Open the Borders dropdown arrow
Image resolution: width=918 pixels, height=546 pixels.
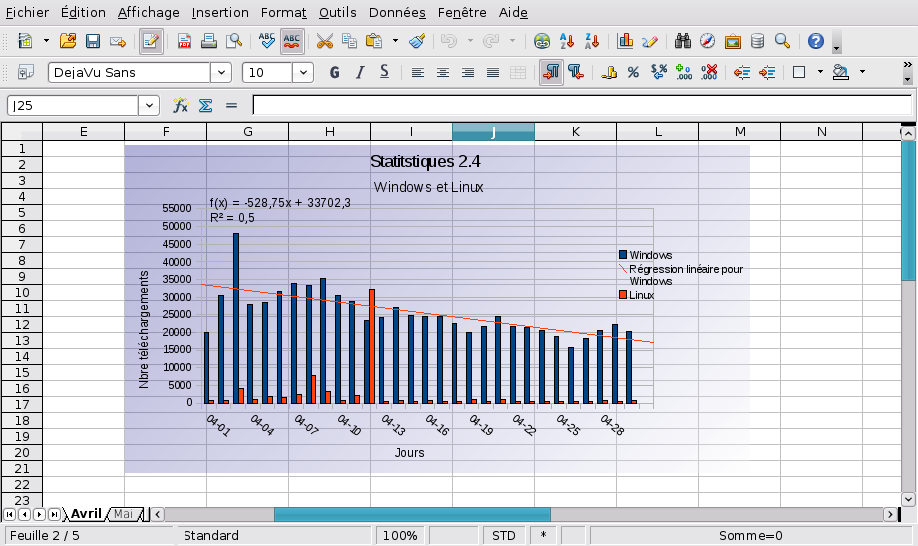click(x=820, y=72)
